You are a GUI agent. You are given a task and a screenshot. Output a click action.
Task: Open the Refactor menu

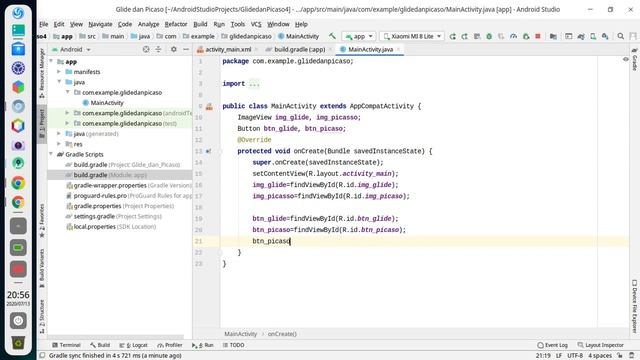176,24
